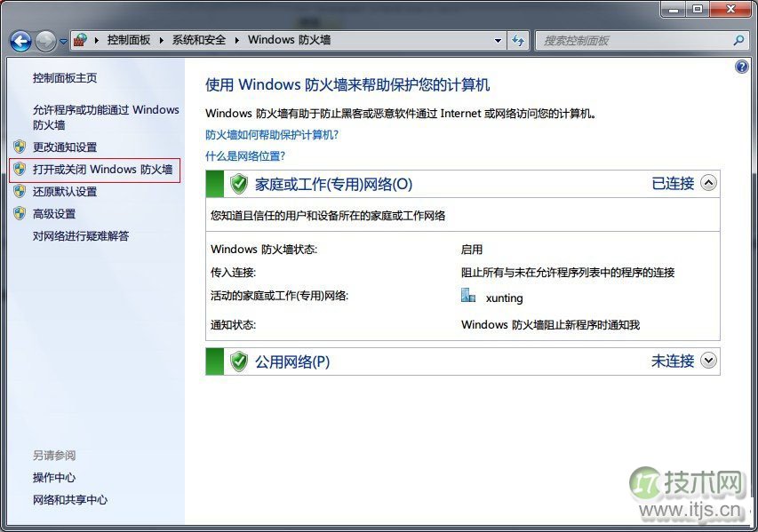Screen dimensions: 758x532
Task: Open help via the question mark icon
Action: click(x=741, y=67)
